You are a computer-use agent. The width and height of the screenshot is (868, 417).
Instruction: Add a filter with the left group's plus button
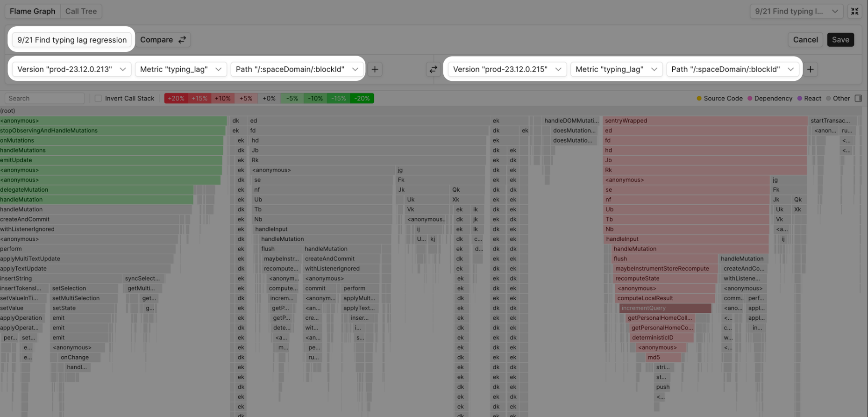coord(375,69)
